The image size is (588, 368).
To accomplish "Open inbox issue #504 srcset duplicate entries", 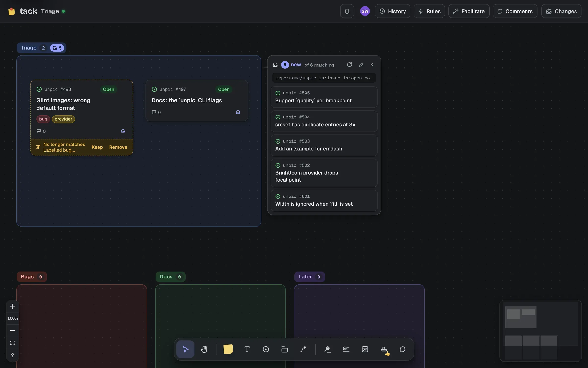I will click(324, 121).
